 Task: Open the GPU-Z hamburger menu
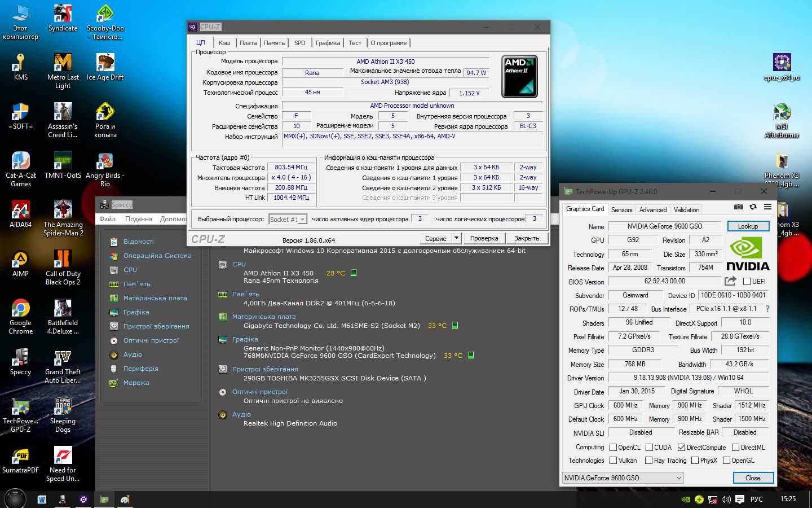767,207
